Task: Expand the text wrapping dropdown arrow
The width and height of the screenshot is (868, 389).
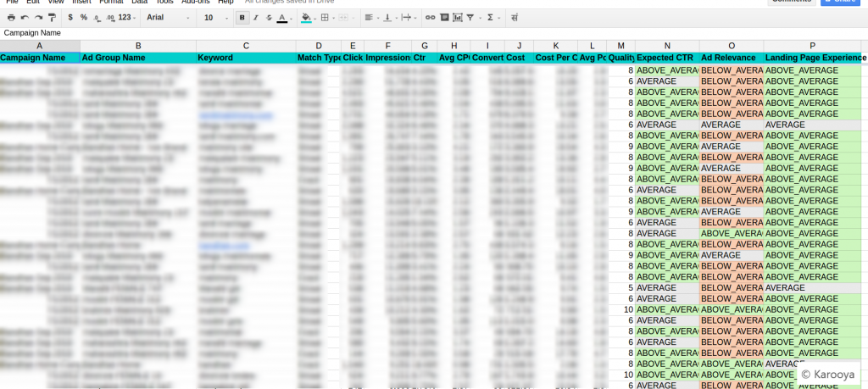Action: pyautogui.click(x=415, y=19)
